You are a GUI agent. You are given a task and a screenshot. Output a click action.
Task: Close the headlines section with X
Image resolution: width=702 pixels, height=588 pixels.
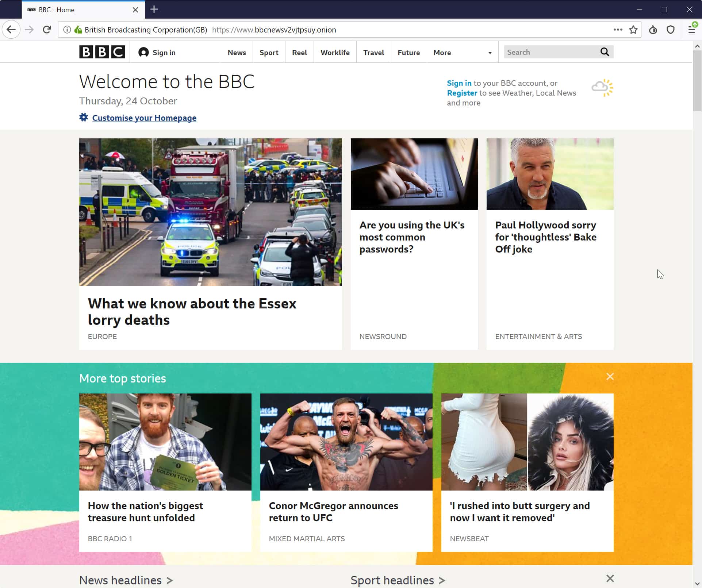click(610, 579)
